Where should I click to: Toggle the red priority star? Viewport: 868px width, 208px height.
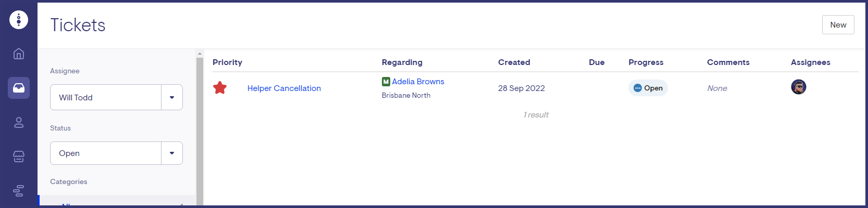220,88
